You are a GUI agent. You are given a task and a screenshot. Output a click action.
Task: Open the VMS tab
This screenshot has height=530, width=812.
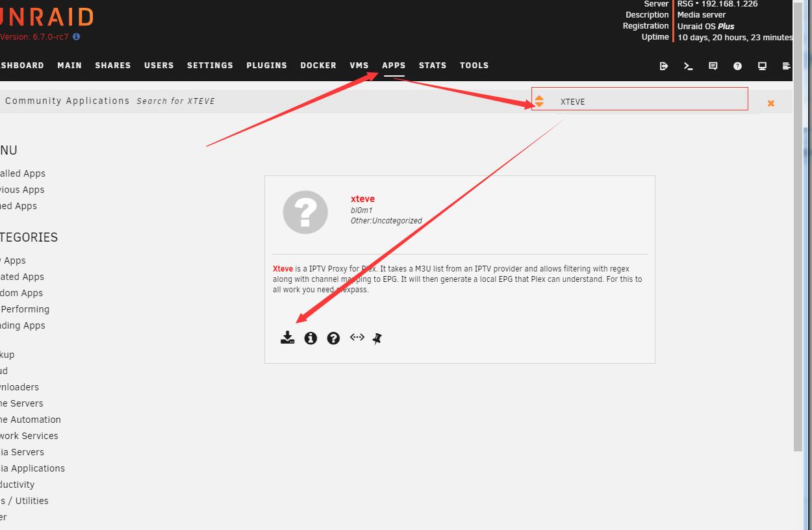(359, 66)
